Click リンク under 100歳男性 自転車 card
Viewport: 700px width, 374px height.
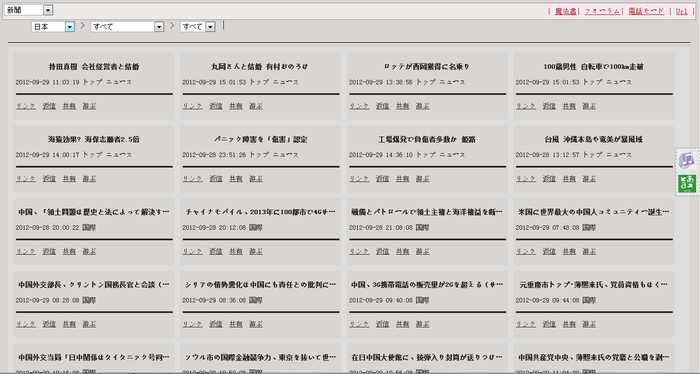[x=525, y=106]
